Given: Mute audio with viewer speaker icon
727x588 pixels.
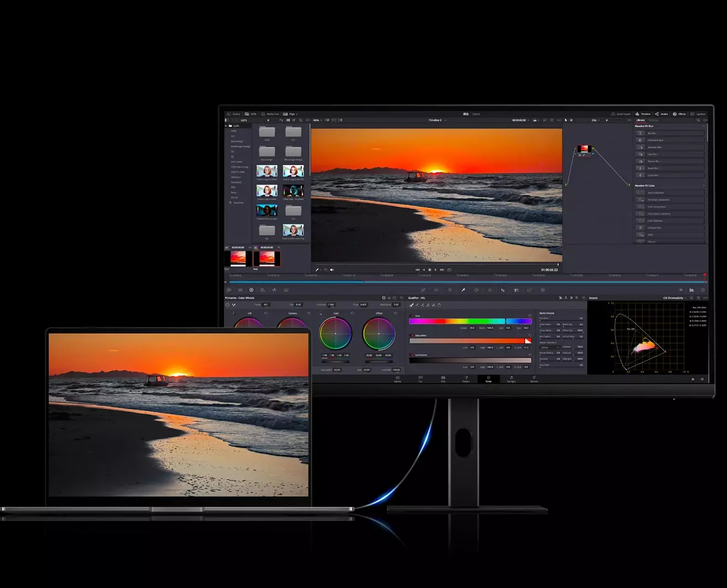Looking at the screenshot, I should point(332,270).
